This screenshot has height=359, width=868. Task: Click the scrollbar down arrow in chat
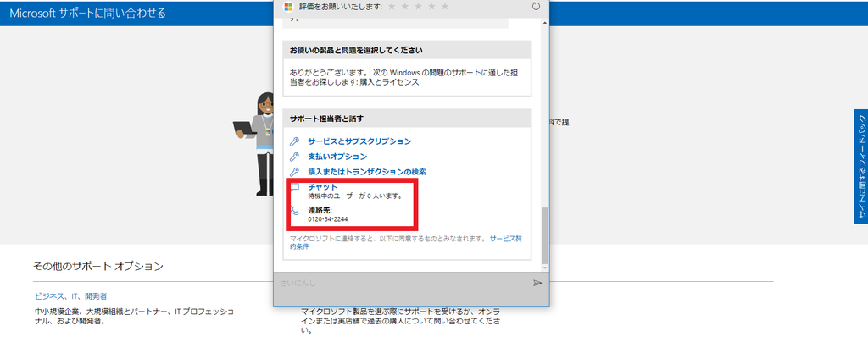coord(545,268)
